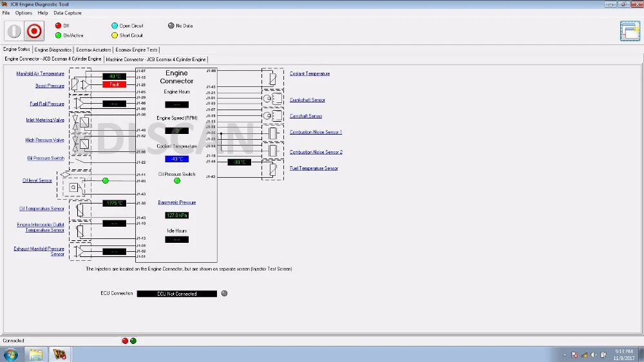Click the Coolant Temperature sensor symbol
Image resolution: width=644 pixels, height=362 pixels.
pyautogui.click(x=272, y=79)
